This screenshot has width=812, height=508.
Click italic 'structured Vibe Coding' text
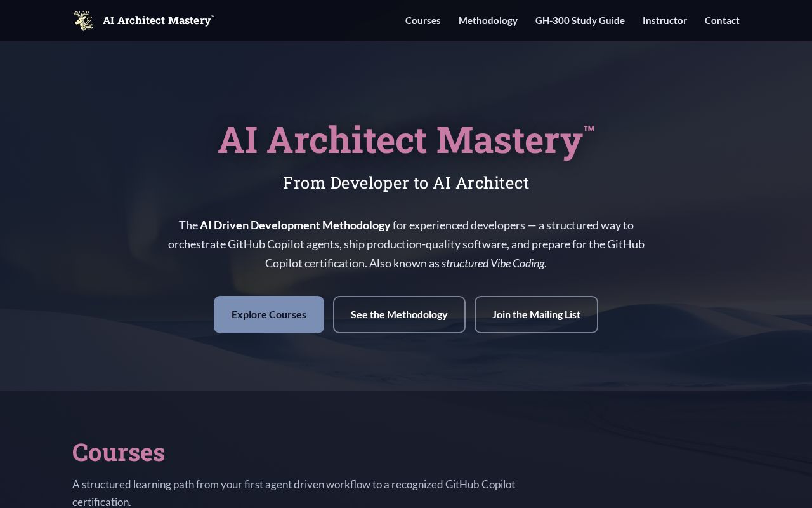point(493,264)
